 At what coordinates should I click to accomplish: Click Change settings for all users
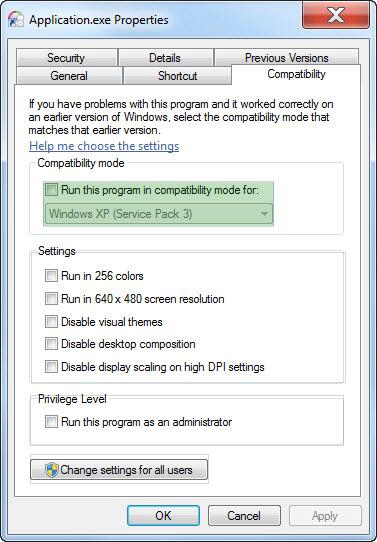pos(119,469)
